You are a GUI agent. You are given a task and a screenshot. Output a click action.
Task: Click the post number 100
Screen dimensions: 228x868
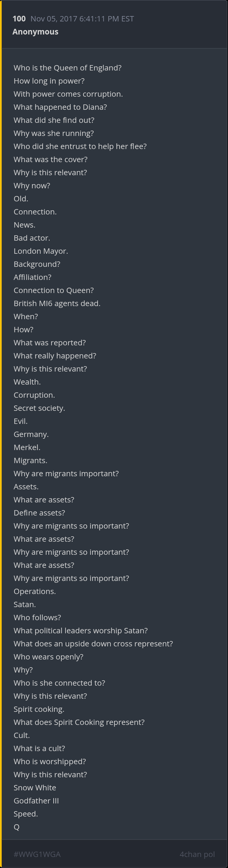pos(19,19)
